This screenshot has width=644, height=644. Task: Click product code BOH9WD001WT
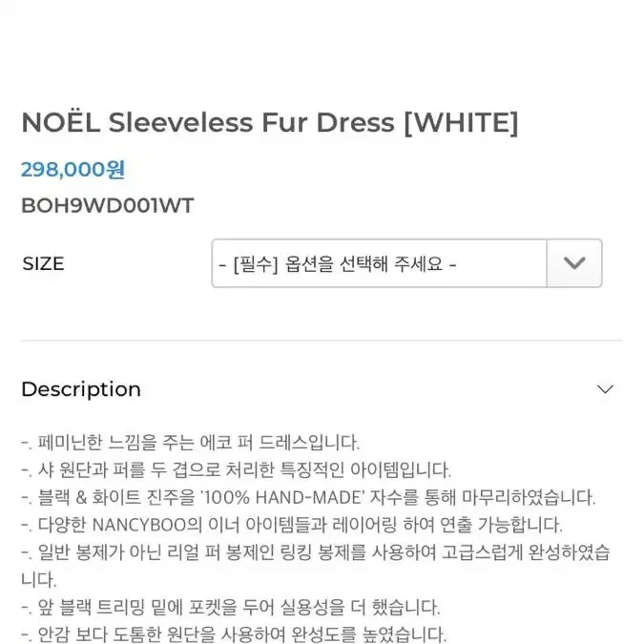coord(107,205)
